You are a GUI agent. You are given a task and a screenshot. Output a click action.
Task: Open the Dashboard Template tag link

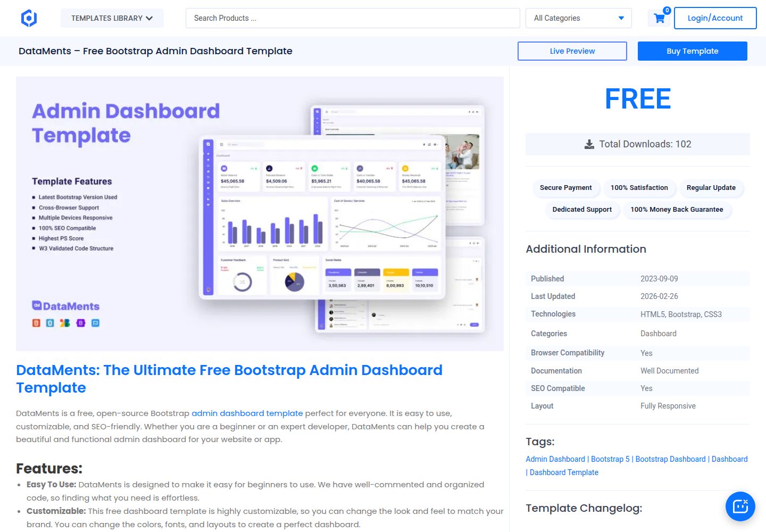(x=564, y=472)
